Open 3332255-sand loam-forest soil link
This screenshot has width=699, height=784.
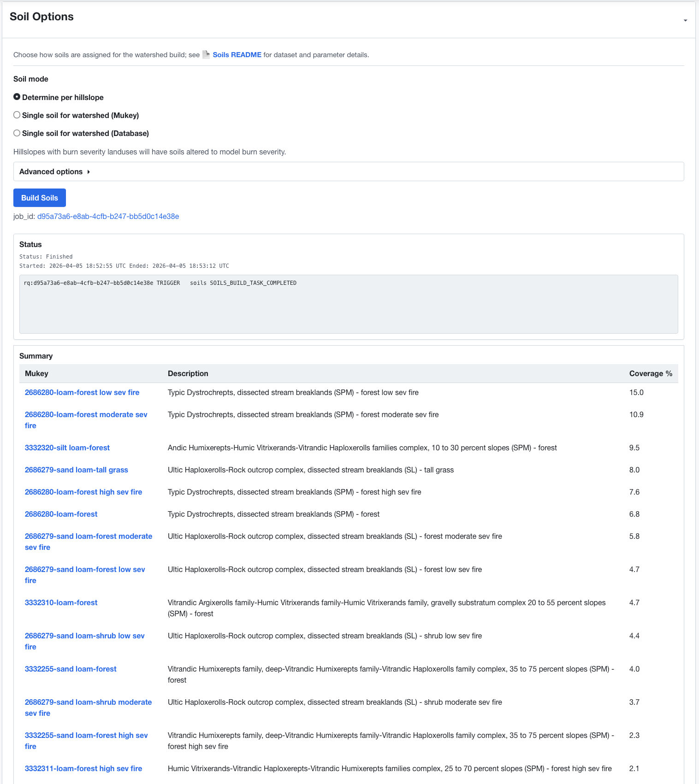[x=71, y=669]
